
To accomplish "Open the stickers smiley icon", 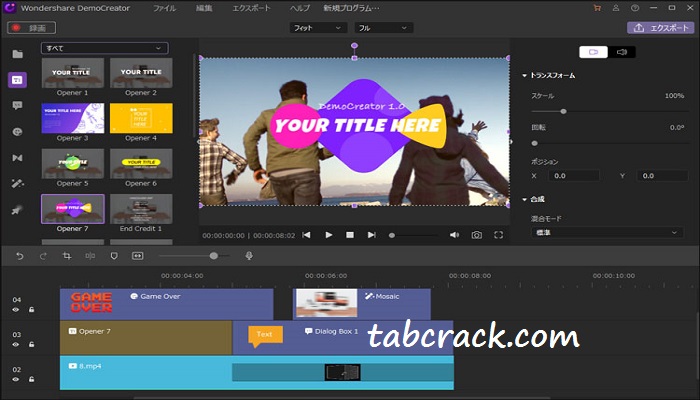I will (x=17, y=132).
